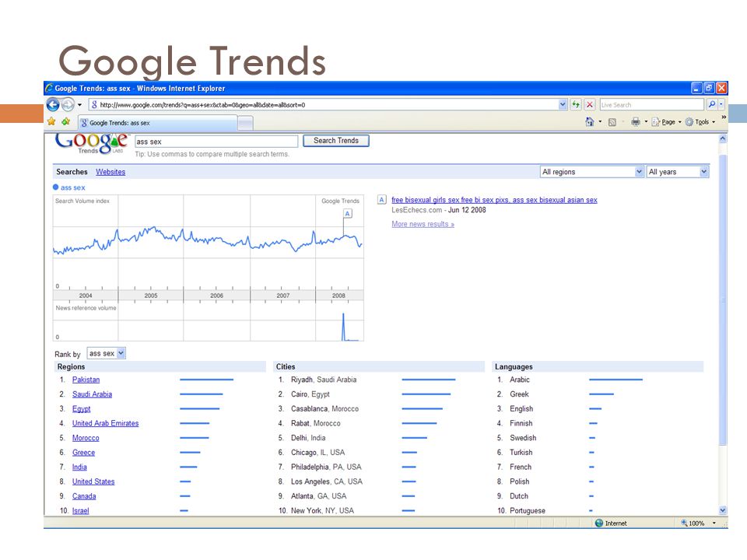
Task: Click the United Arab Emirates link
Action: 105,423
